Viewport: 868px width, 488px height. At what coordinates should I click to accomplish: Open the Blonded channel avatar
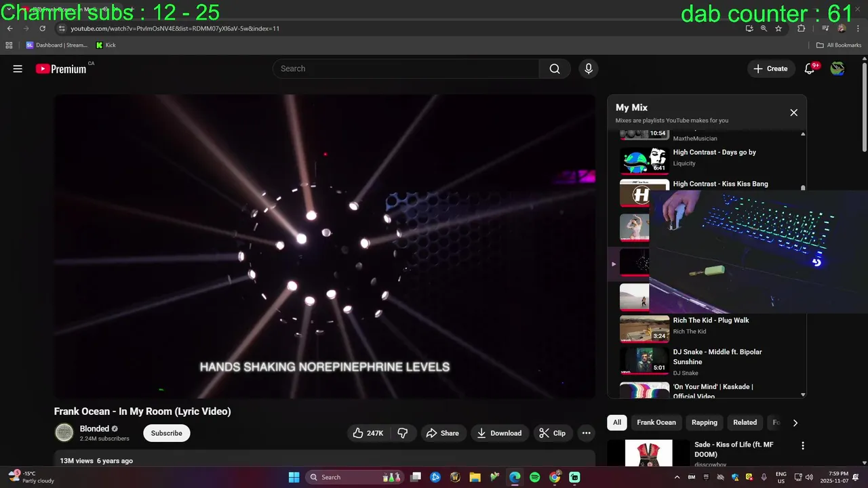click(x=64, y=432)
